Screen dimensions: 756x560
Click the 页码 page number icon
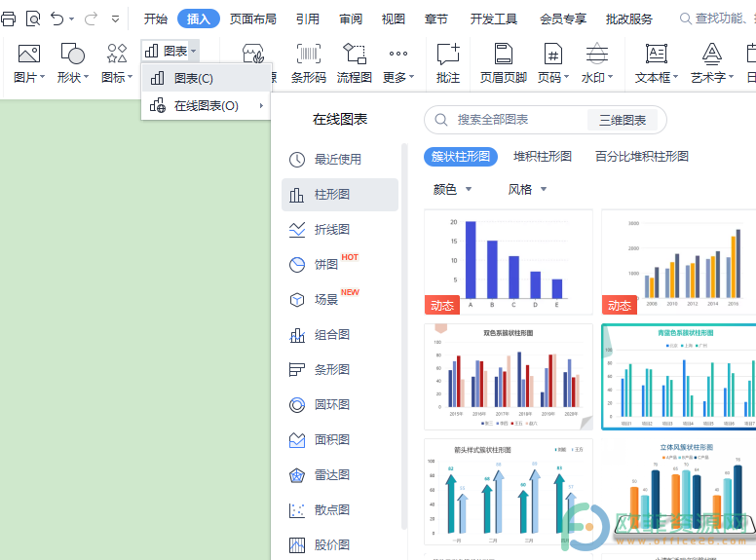pyautogui.click(x=553, y=54)
